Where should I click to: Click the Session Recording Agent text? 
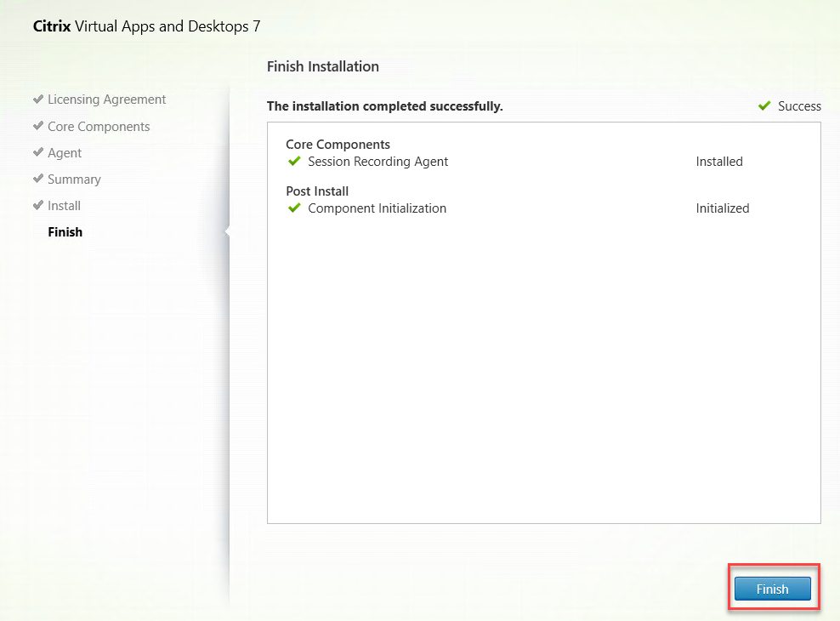pos(377,162)
